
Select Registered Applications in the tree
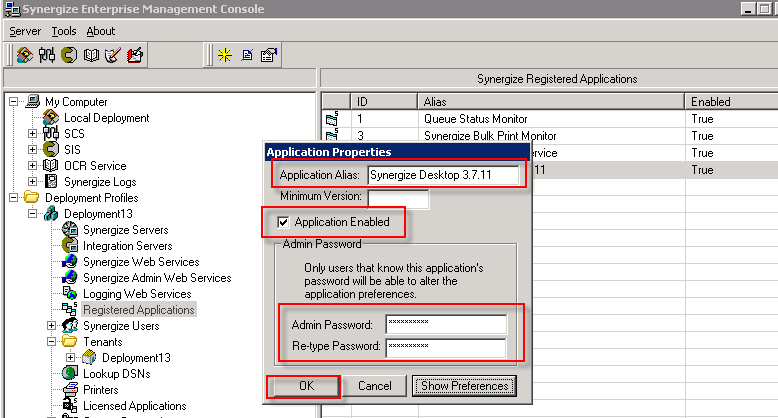pos(138,310)
